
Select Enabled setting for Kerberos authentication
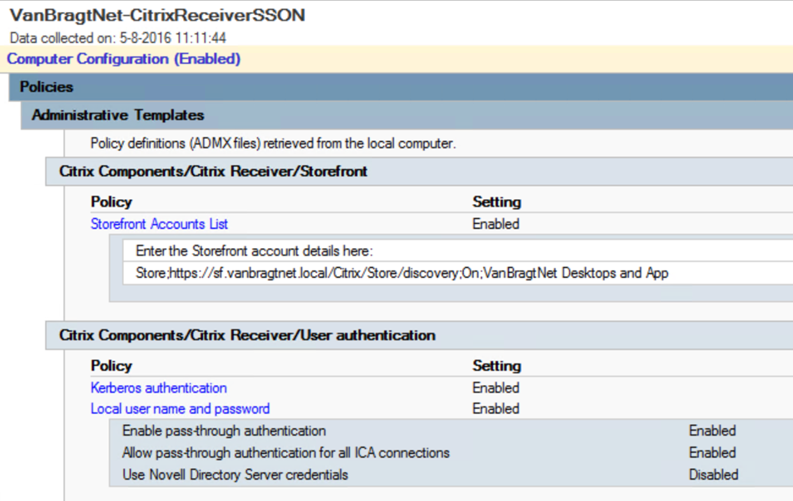tap(496, 388)
